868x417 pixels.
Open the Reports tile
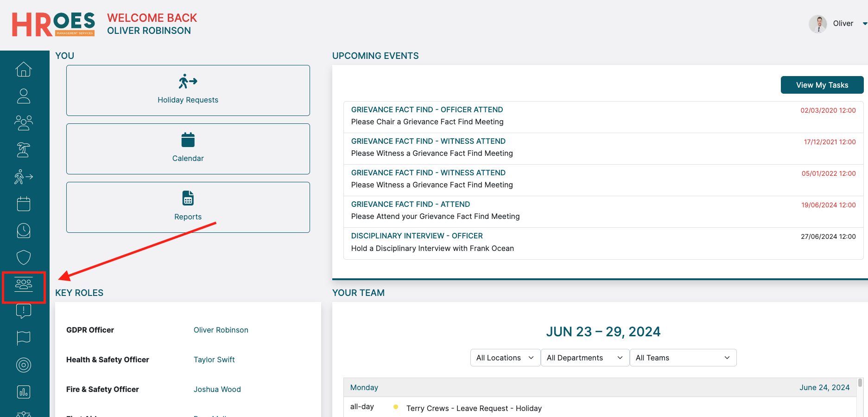[188, 207]
